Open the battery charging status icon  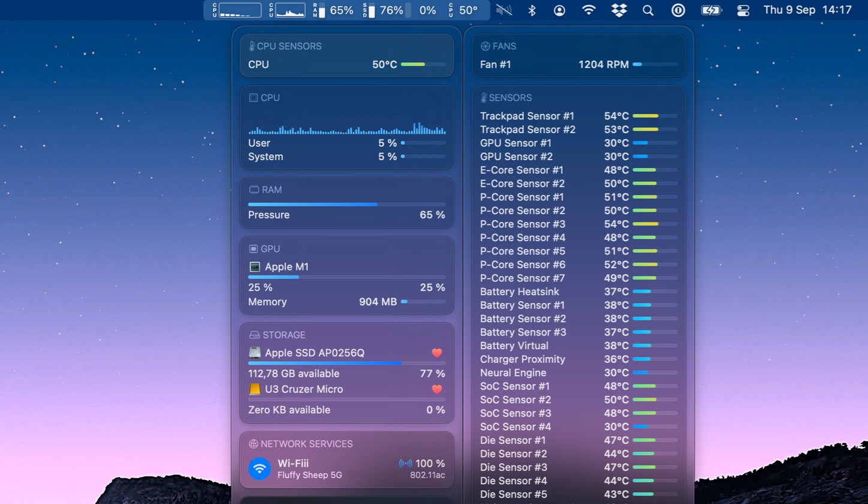[711, 10]
